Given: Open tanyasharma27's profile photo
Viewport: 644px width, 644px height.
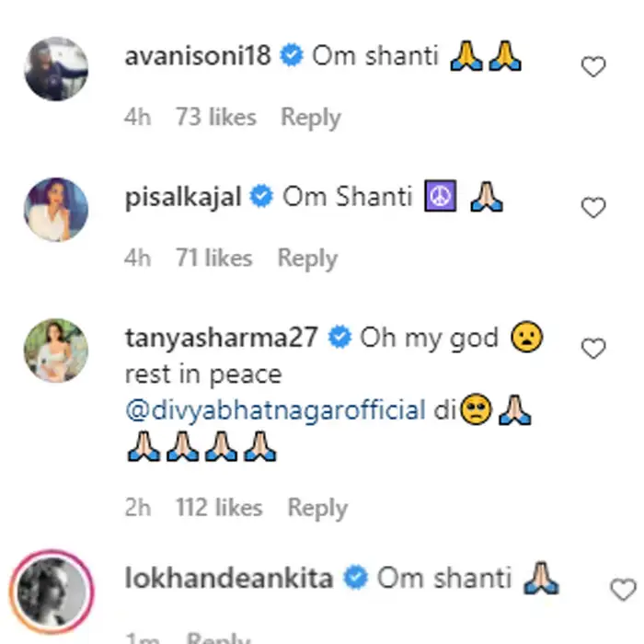Looking at the screenshot, I should point(55,351).
